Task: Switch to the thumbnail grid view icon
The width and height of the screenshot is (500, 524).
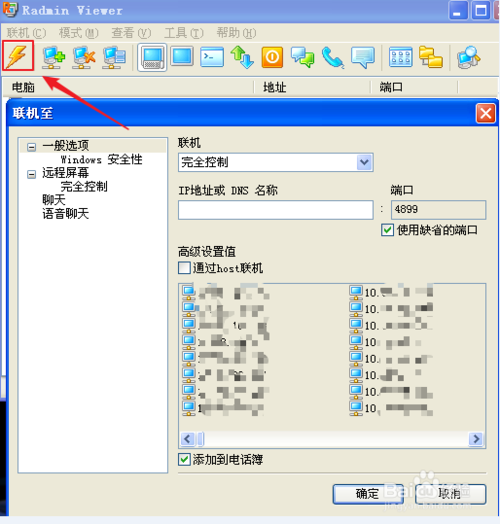Action: [400, 57]
